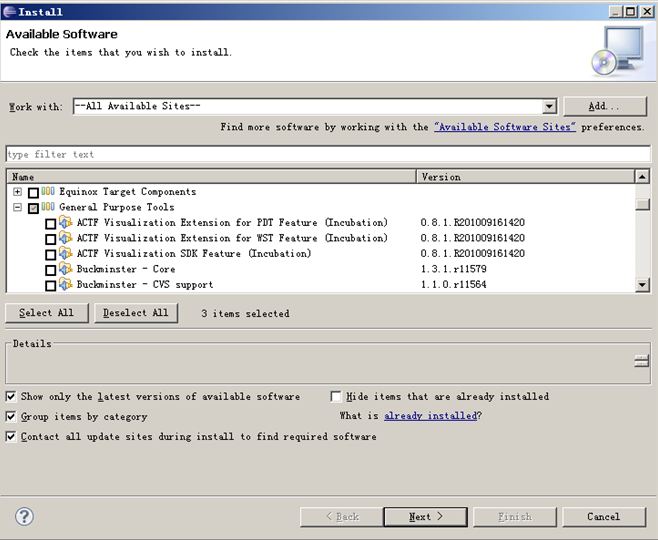Click the ACTF Visualization SDK Feature icon
This screenshot has width=658, height=540.
click(65, 253)
